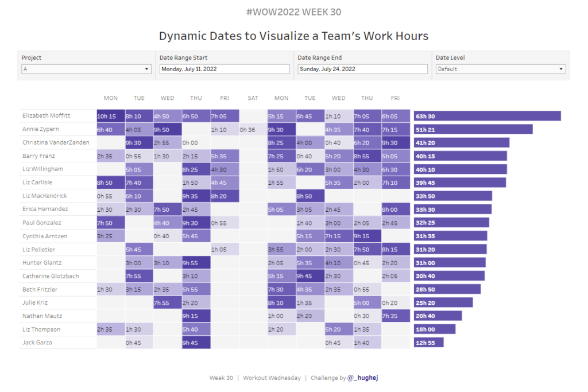Click Catherine Glotzbach's 9h 45 heatmap cell
This screenshot has width=588, height=392.
pyautogui.click(x=310, y=276)
